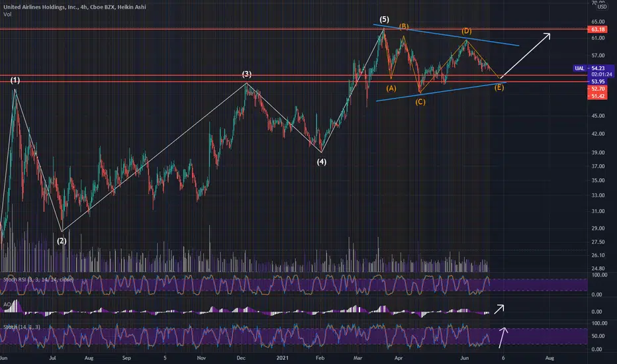Click the United Airlines Holdings chart title
Image resolution: width=617 pixels, height=364 pixels.
(75, 7)
